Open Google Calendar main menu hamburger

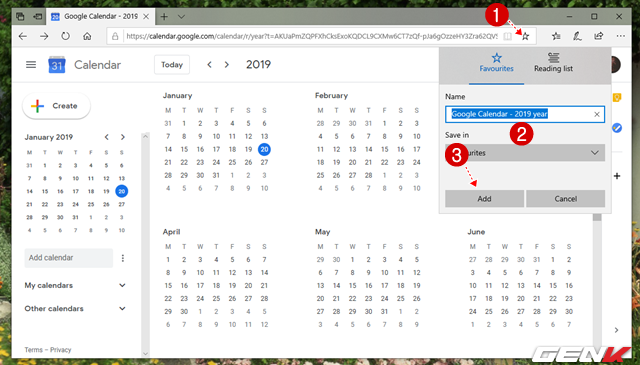[31, 65]
